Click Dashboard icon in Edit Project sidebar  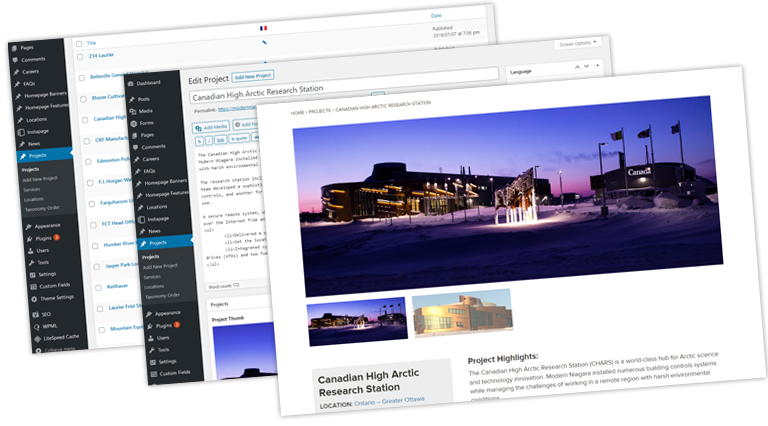point(131,84)
